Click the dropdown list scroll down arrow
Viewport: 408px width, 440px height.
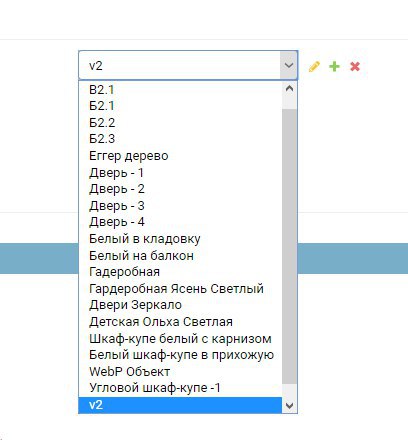289,405
